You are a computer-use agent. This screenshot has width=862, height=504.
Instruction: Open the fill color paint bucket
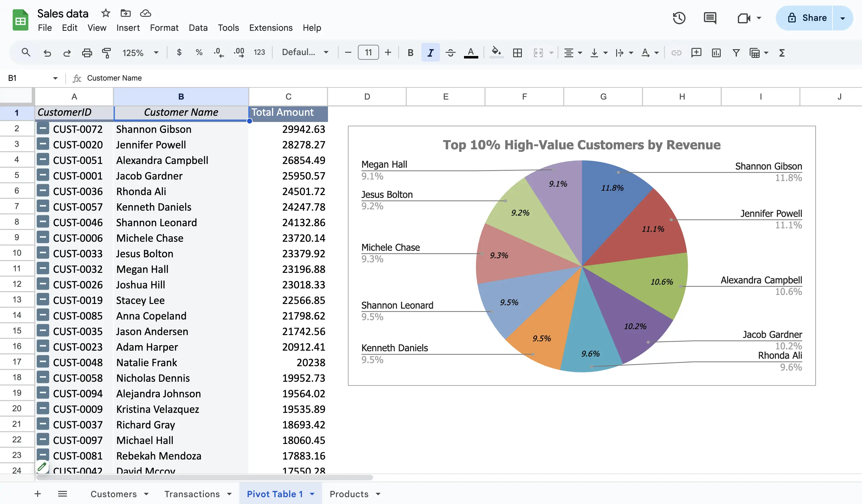(496, 53)
